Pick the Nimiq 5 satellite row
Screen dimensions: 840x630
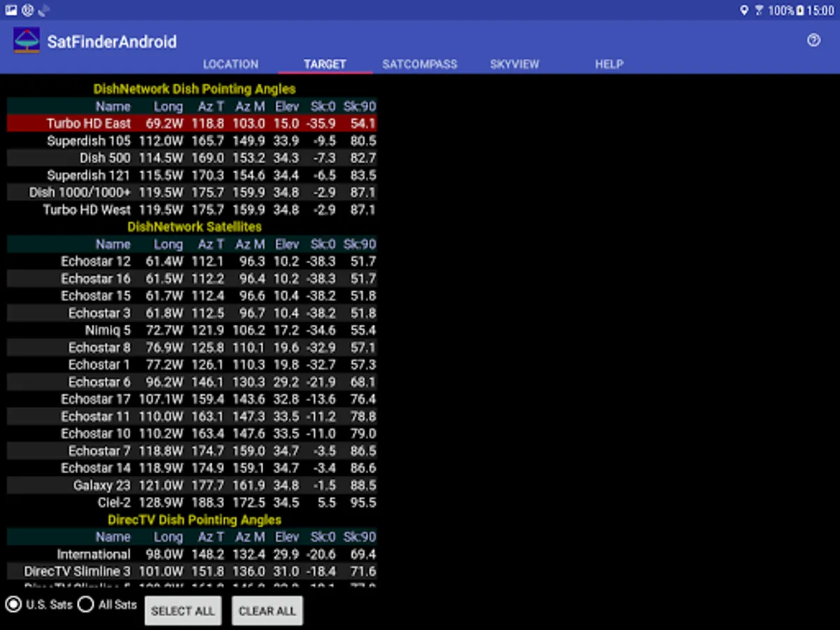pos(192,330)
